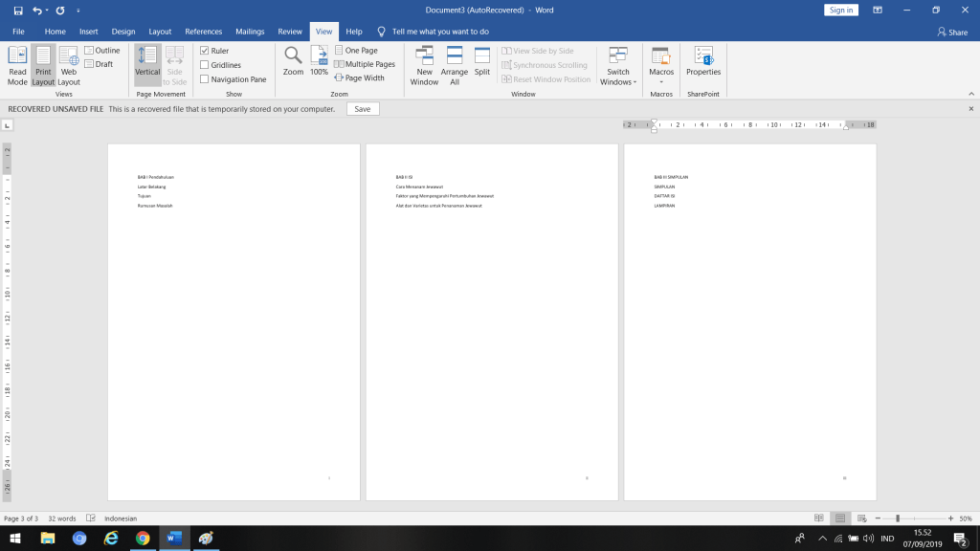980x551 pixels.
Task: Select Web Layout view
Action: point(69,66)
